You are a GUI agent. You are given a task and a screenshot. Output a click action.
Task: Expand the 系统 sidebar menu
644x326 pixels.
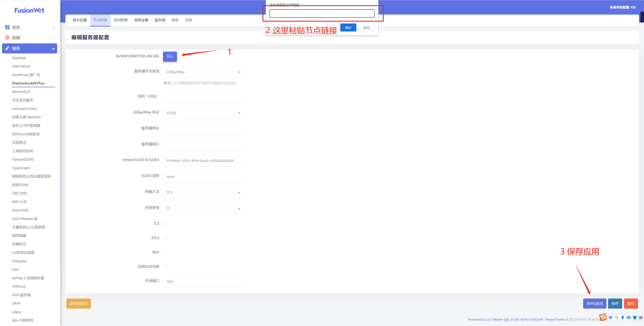click(30, 38)
